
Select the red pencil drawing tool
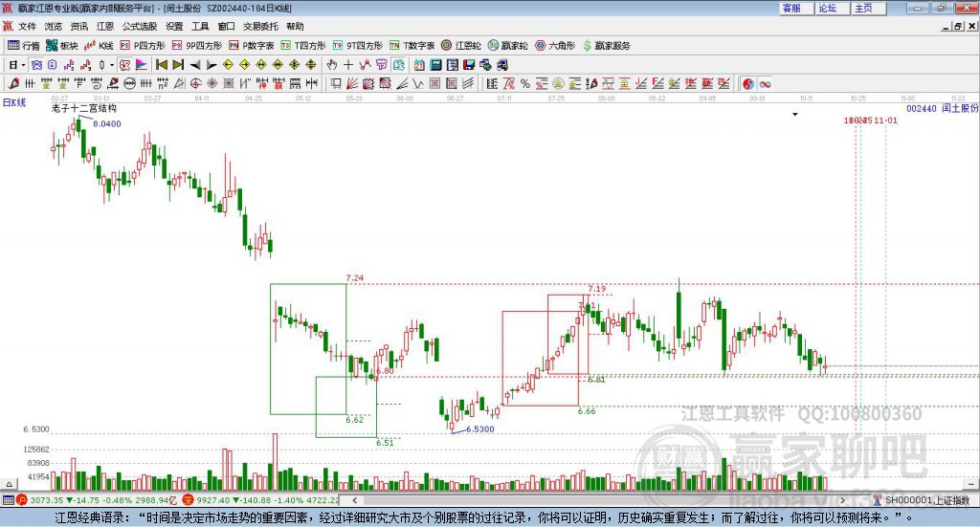tap(13, 83)
